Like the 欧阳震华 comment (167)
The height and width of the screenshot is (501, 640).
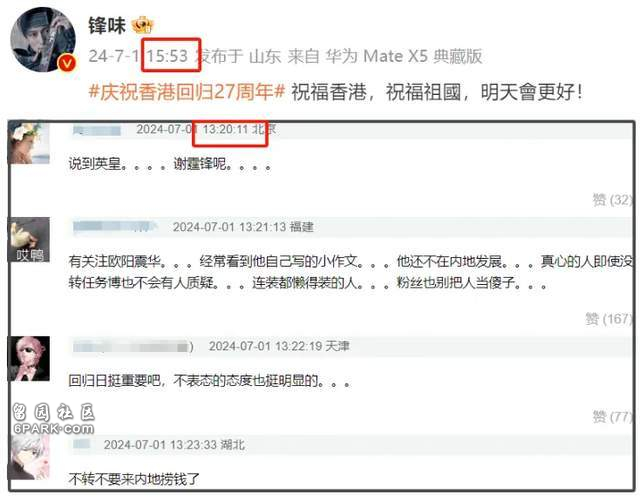(609, 318)
